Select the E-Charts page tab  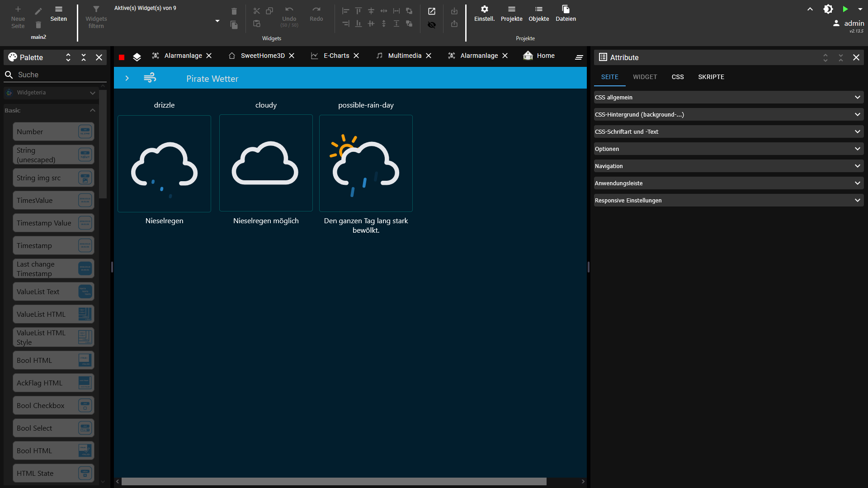click(336, 56)
